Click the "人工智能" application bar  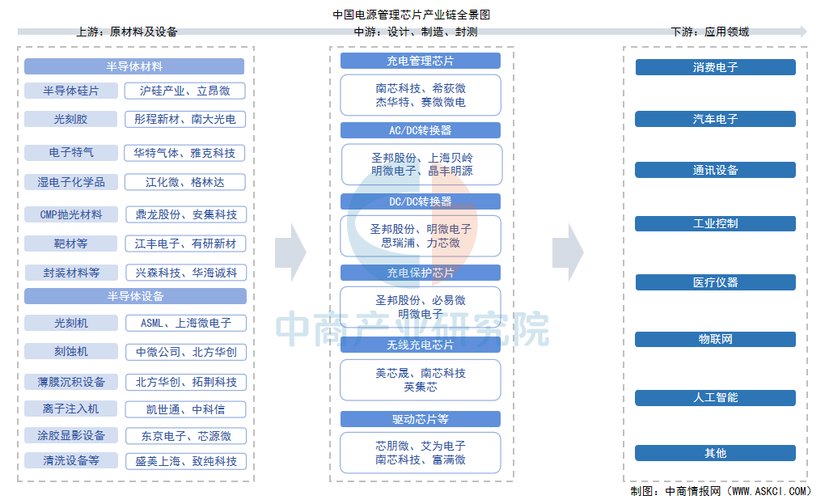click(x=715, y=398)
